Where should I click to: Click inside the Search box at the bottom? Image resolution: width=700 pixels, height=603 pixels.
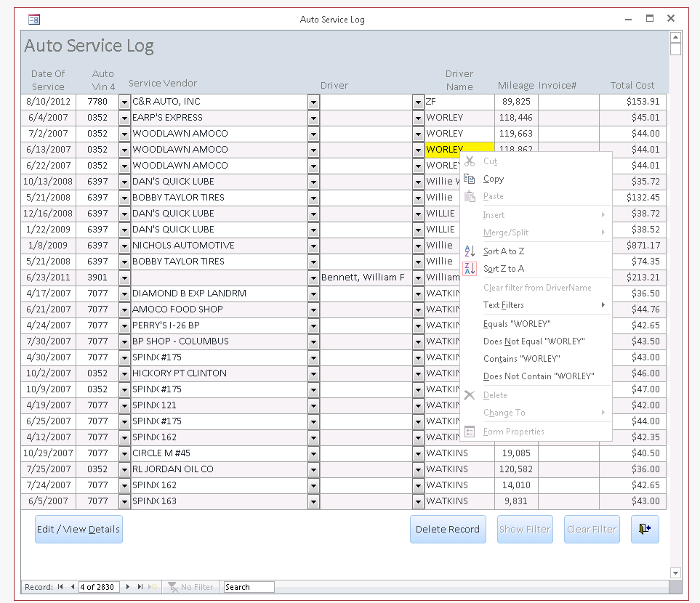click(247, 587)
